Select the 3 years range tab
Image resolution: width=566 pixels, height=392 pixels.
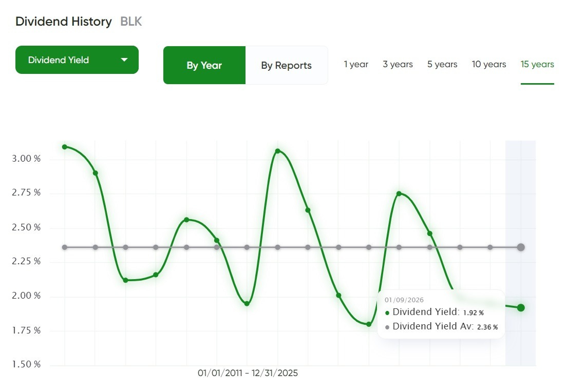click(x=398, y=64)
